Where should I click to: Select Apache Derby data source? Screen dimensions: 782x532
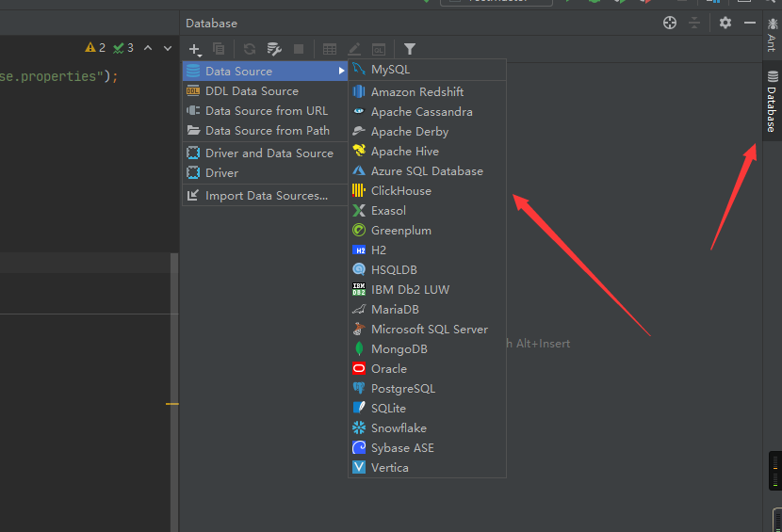428,132
